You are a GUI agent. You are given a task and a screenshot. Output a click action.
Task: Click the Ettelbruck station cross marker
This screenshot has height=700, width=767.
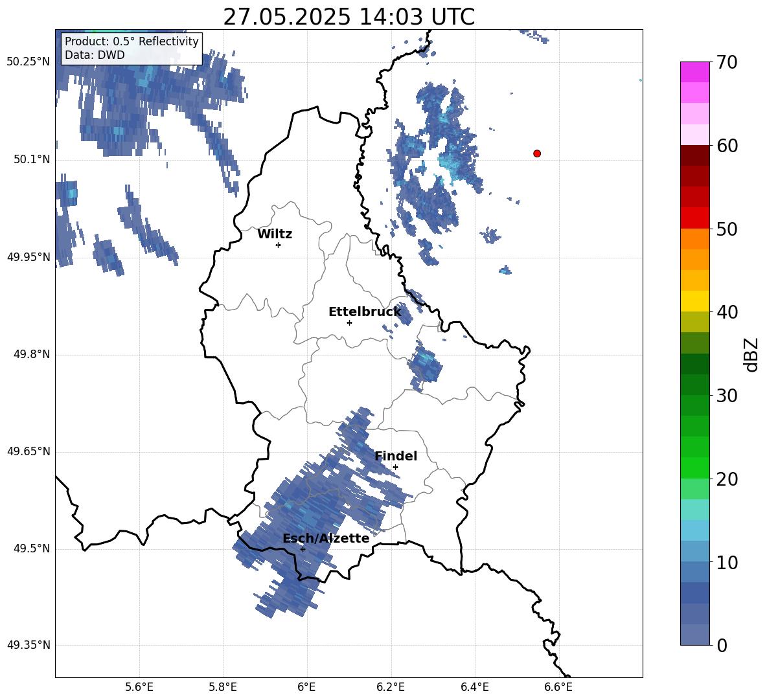coord(349,322)
